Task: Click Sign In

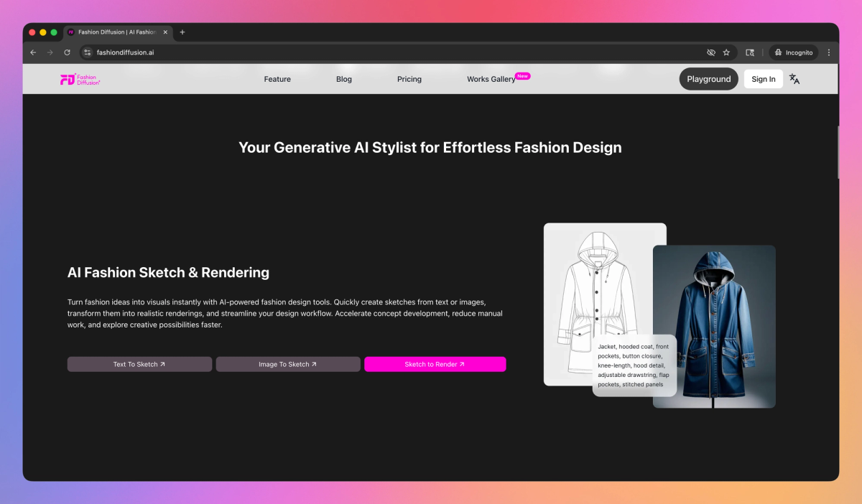Action: pos(763,79)
